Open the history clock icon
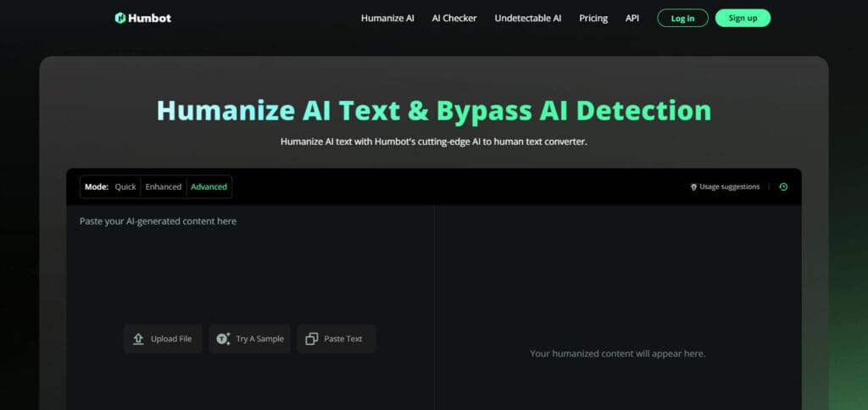 [783, 187]
